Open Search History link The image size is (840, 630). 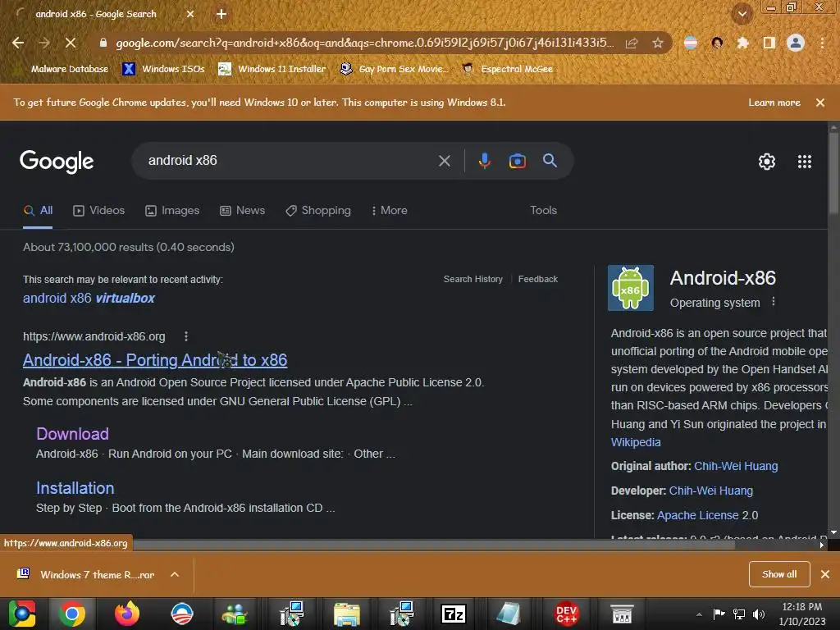(473, 279)
